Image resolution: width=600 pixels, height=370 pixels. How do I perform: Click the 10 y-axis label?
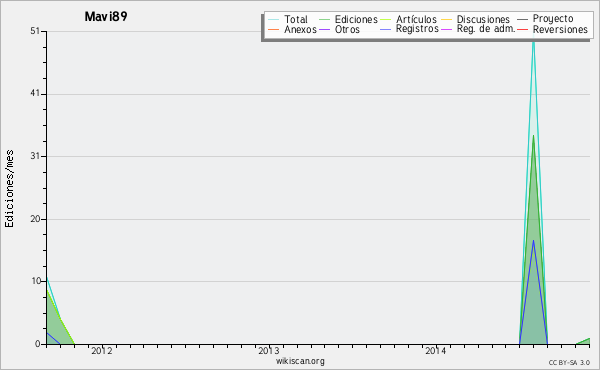pyautogui.click(x=36, y=281)
